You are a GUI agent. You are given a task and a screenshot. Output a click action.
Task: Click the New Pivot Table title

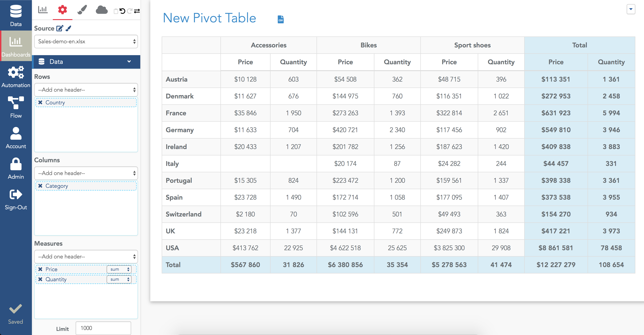point(210,18)
